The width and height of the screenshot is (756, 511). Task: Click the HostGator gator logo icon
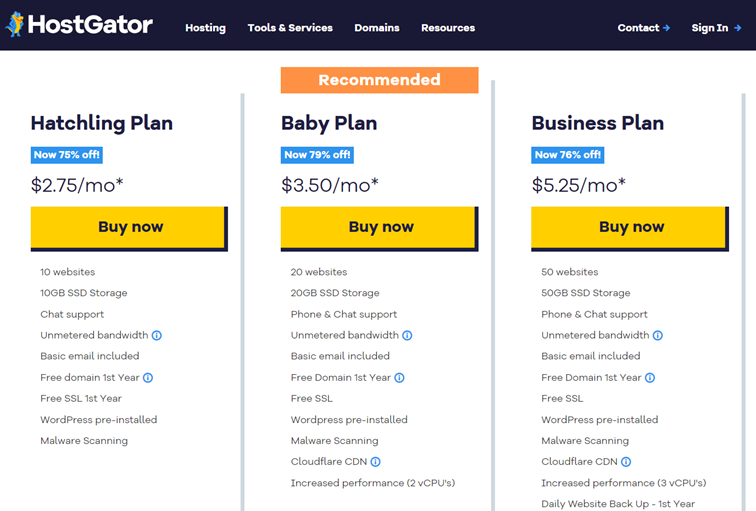(15, 25)
